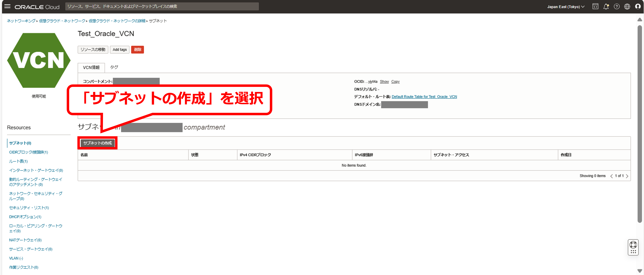Image resolution: width=644 pixels, height=275 pixels.
Task: Open the user profile avatar icon
Action: tap(638, 6)
